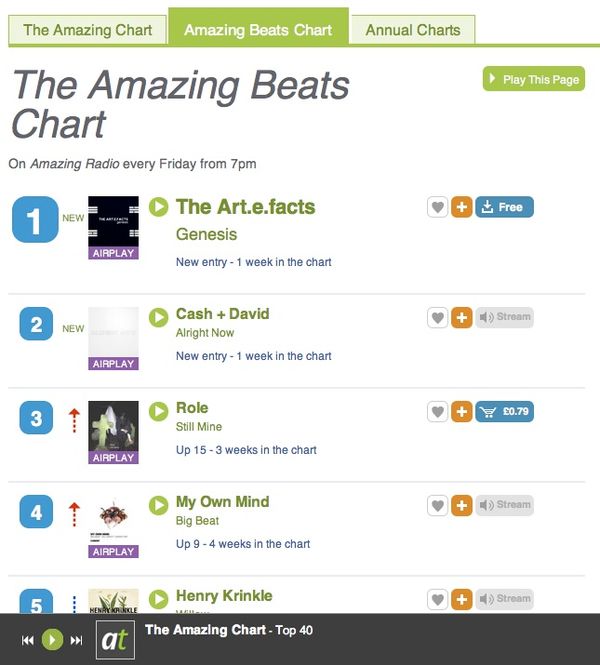Start playback in bottom player bar
This screenshot has height=665, width=600.
52,640
